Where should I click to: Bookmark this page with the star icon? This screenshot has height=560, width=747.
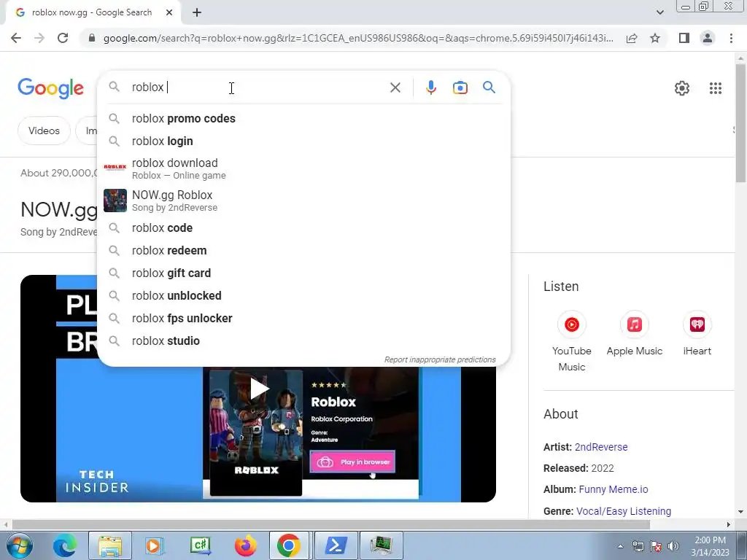click(x=655, y=38)
